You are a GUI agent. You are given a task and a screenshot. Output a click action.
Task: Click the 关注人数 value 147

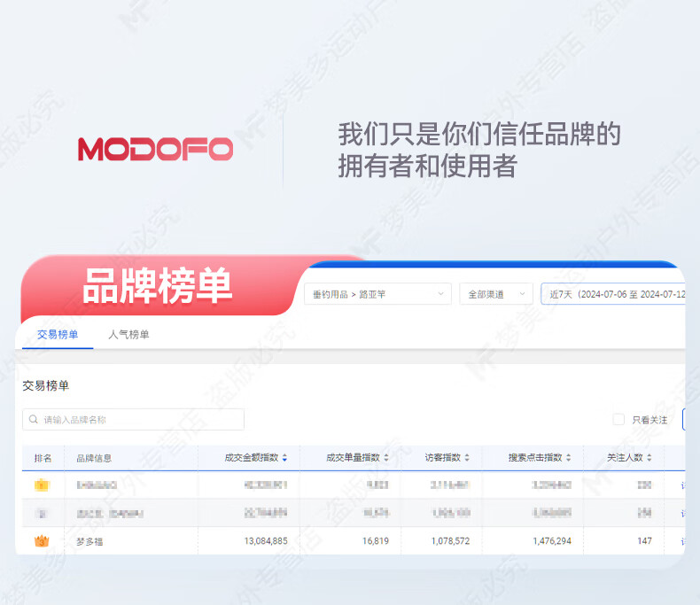pyautogui.click(x=644, y=541)
